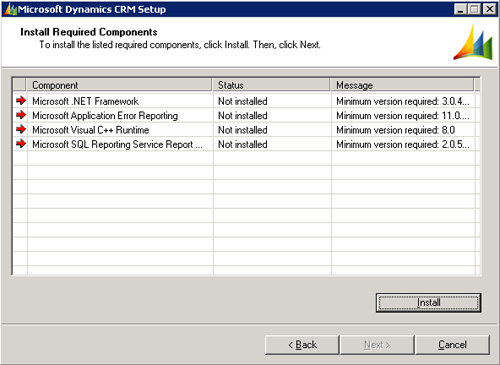500x365 pixels.
Task: Go back with the Back button
Action: [302, 345]
